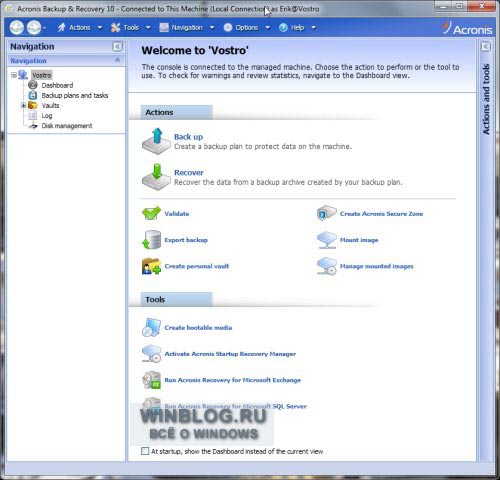Click the Recover link

(189, 172)
